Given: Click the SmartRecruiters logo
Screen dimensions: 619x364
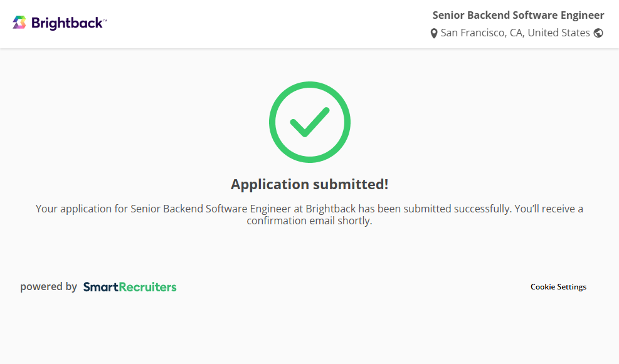Looking at the screenshot, I should click(130, 287).
